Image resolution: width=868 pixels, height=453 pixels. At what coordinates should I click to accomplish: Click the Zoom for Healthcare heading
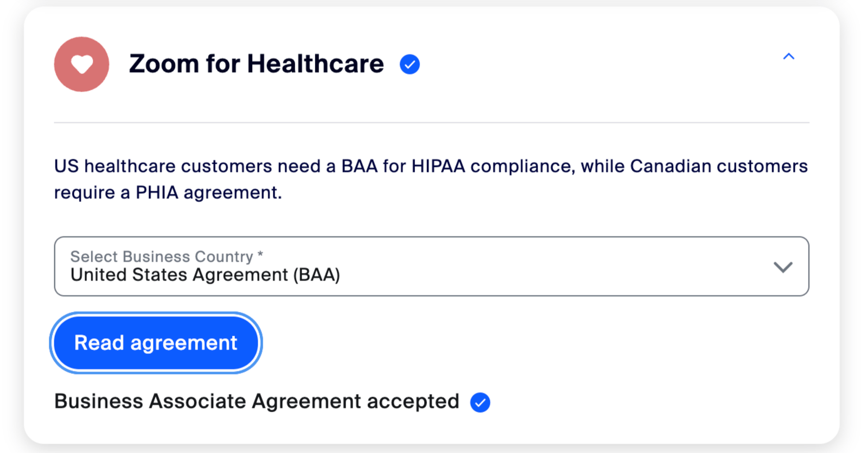[257, 64]
